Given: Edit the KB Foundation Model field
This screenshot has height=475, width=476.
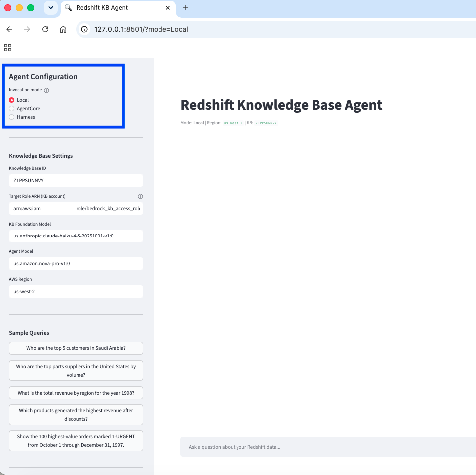Looking at the screenshot, I should click(x=76, y=236).
